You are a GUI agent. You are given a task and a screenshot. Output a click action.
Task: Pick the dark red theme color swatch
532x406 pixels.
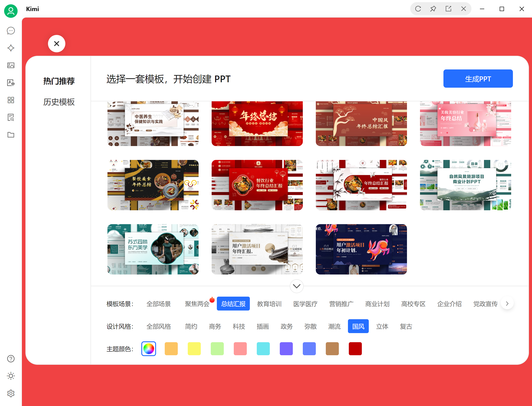(x=355, y=349)
